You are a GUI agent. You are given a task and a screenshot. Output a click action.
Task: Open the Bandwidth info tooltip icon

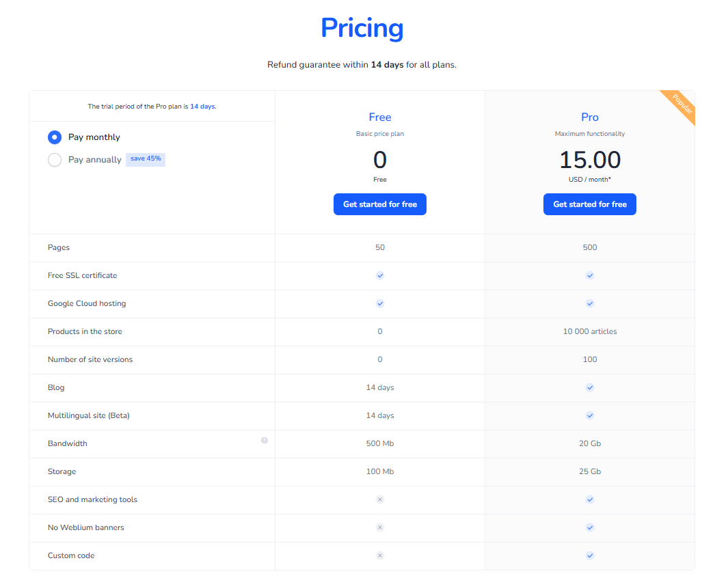pyautogui.click(x=265, y=441)
